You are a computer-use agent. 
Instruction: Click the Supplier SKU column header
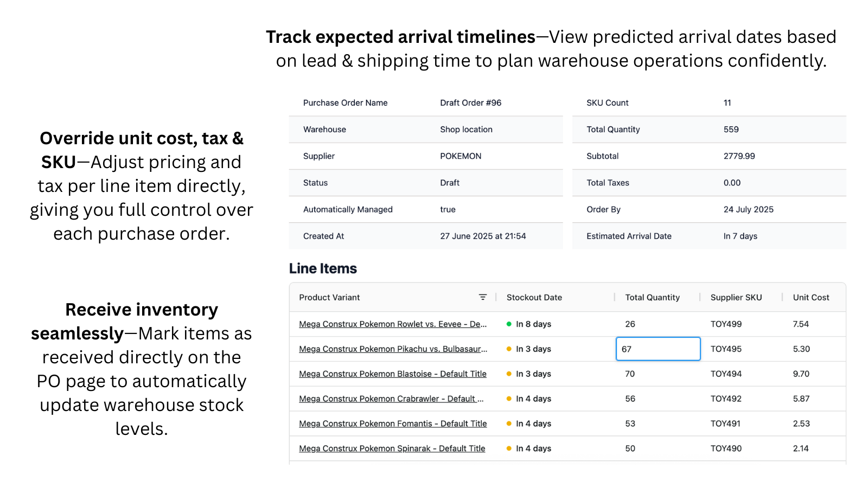736,297
